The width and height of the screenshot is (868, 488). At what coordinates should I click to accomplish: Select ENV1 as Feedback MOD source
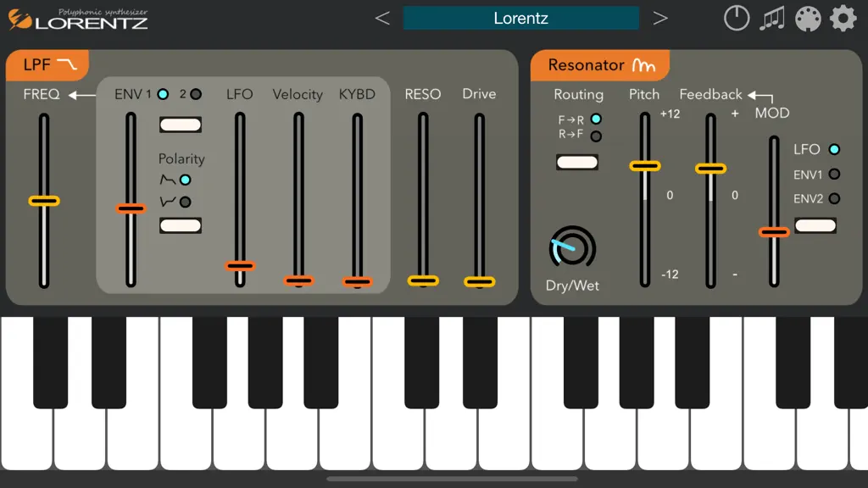(834, 175)
